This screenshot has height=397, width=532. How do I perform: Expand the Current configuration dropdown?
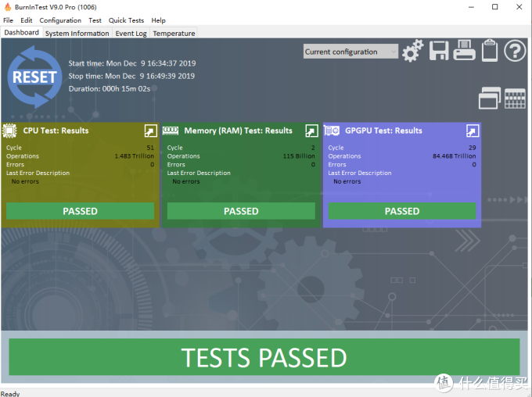pos(350,52)
